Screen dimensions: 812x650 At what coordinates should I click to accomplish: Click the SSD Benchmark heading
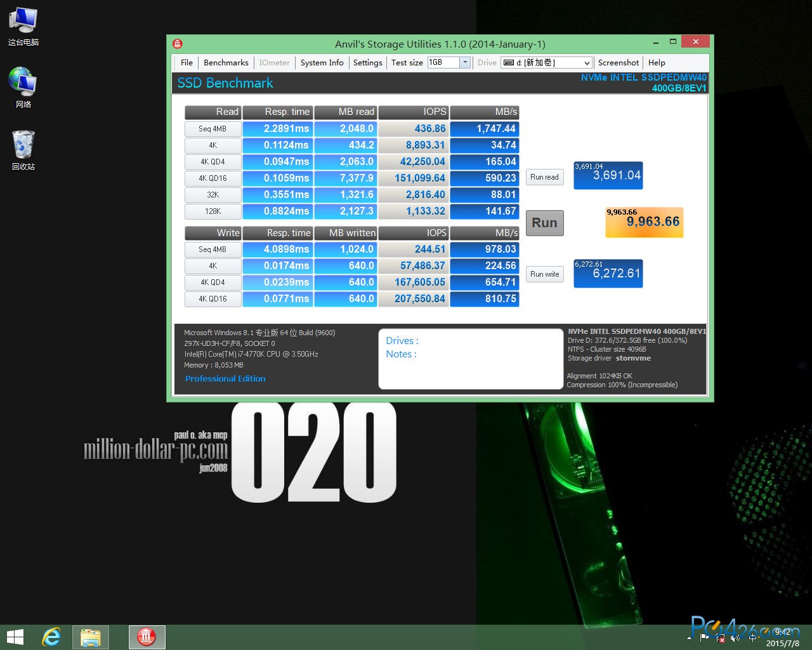pyautogui.click(x=225, y=83)
